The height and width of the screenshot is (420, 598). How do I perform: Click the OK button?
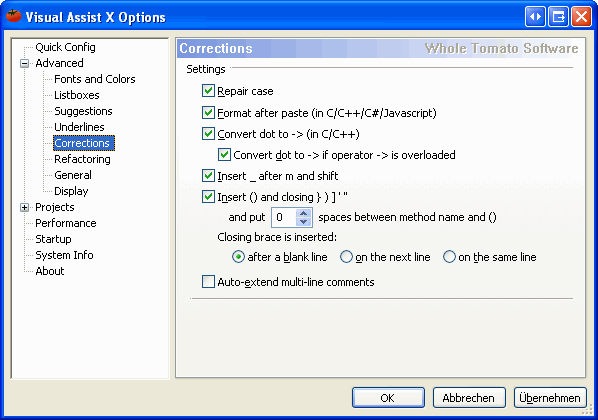click(388, 398)
